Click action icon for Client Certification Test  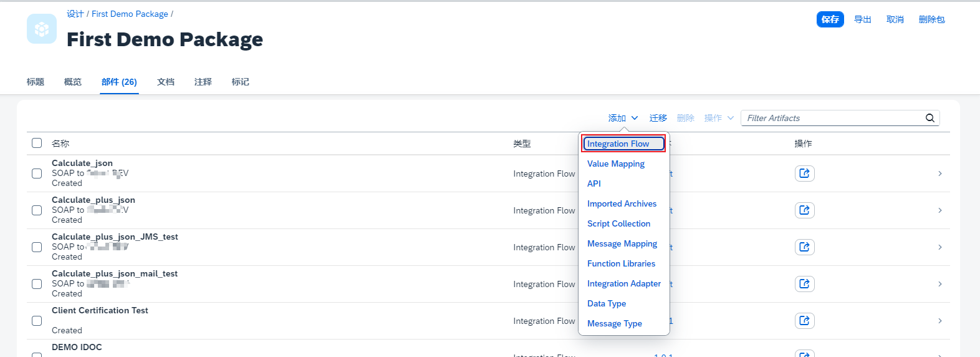[x=804, y=321]
